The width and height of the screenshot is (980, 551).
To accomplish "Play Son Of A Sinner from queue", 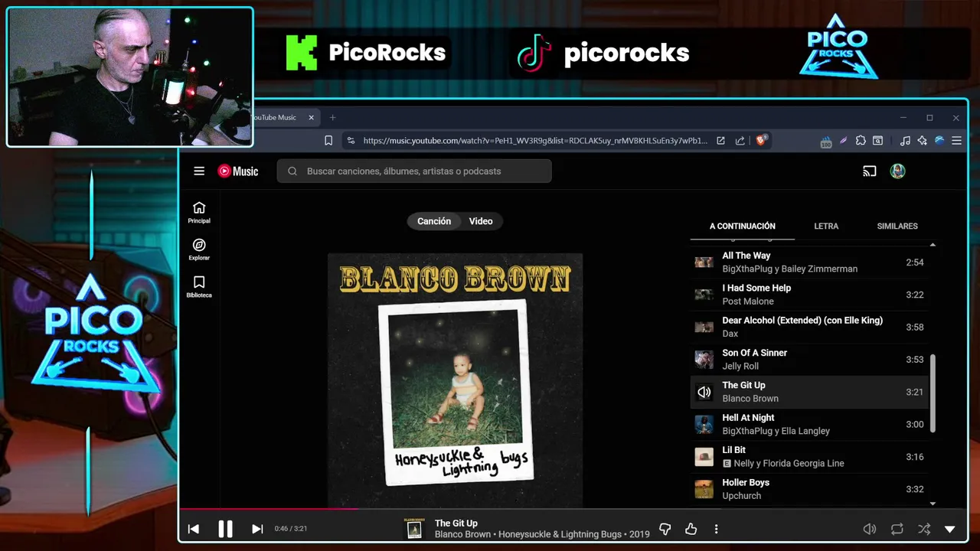I will 809,360.
